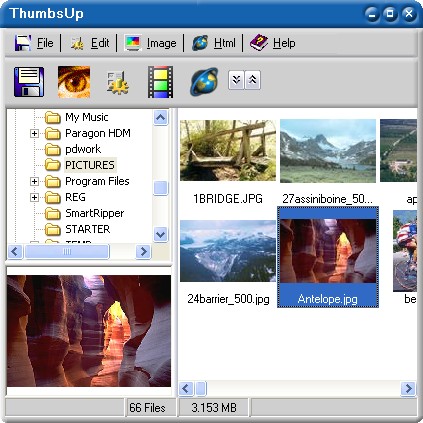Click folder tree scroll right arrow
The height and width of the screenshot is (423, 423).
[144, 252]
